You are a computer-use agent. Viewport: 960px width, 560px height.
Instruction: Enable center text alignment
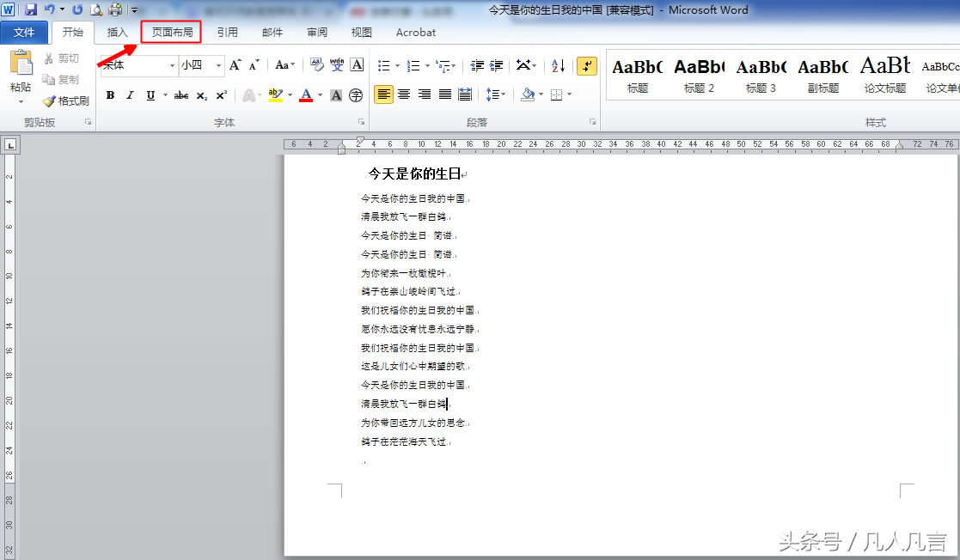click(x=403, y=94)
